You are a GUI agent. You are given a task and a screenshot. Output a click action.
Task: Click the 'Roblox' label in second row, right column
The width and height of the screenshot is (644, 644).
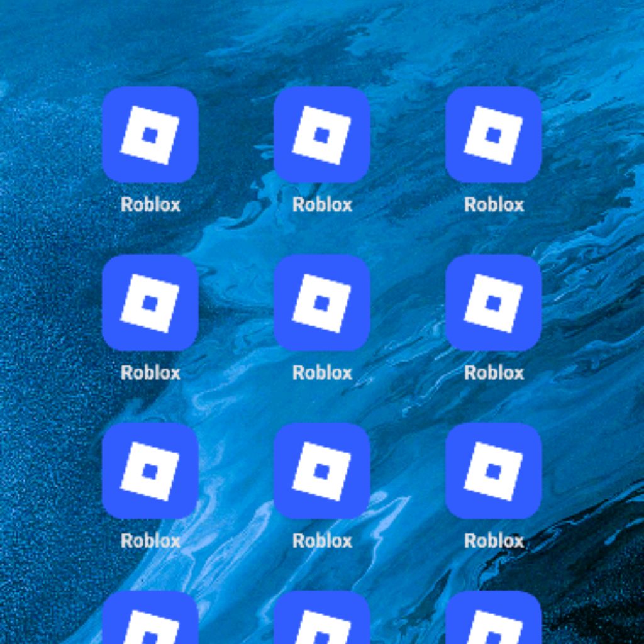[x=494, y=372]
